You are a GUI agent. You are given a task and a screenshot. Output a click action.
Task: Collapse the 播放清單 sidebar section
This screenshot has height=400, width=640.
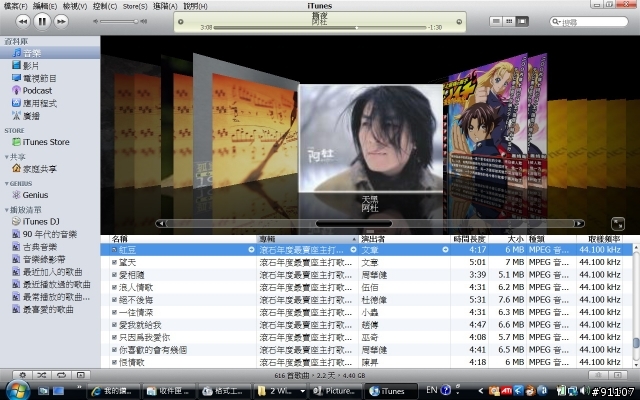[7, 210]
